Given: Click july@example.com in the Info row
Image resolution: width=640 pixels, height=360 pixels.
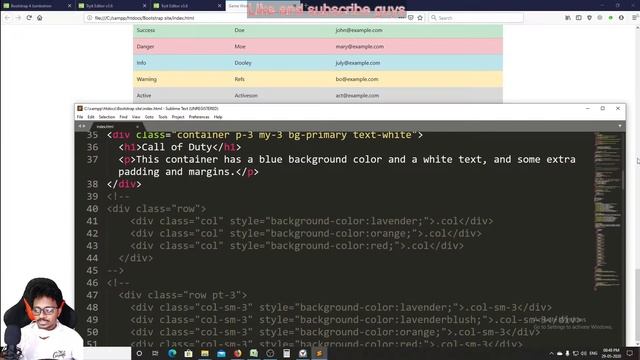Looking at the screenshot, I should tap(358, 63).
